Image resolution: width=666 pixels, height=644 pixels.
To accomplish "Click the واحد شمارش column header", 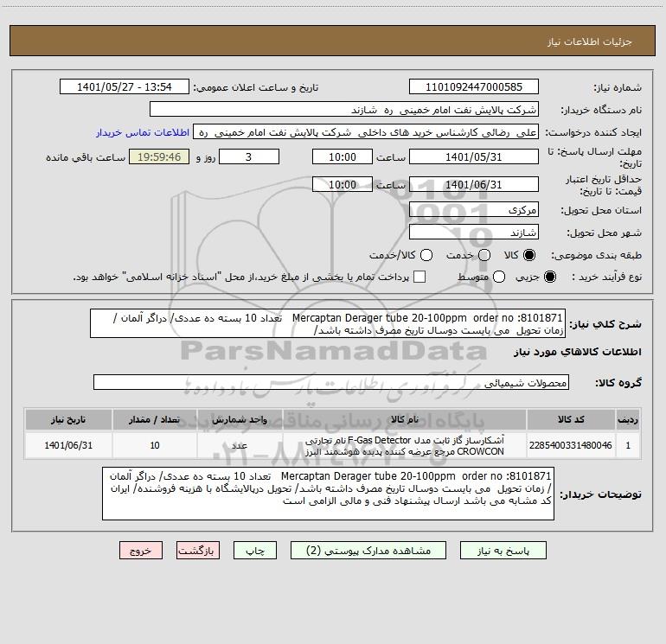I will coord(240,419).
